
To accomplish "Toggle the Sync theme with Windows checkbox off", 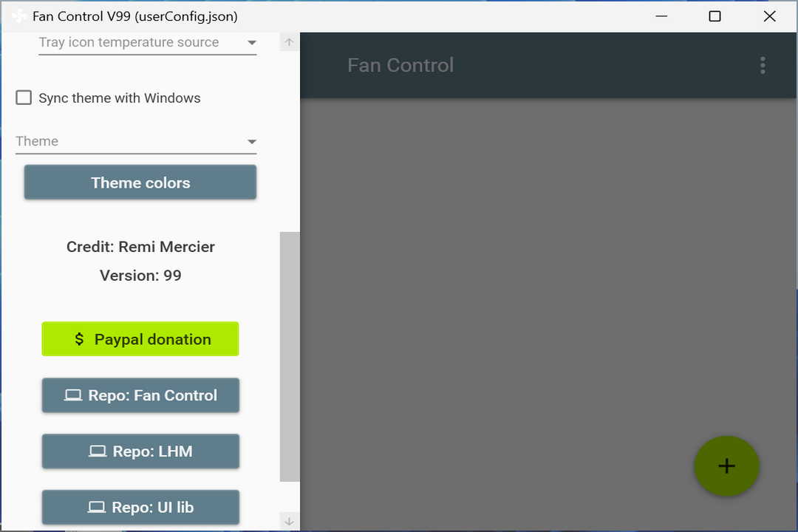I will pyautogui.click(x=24, y=97).
